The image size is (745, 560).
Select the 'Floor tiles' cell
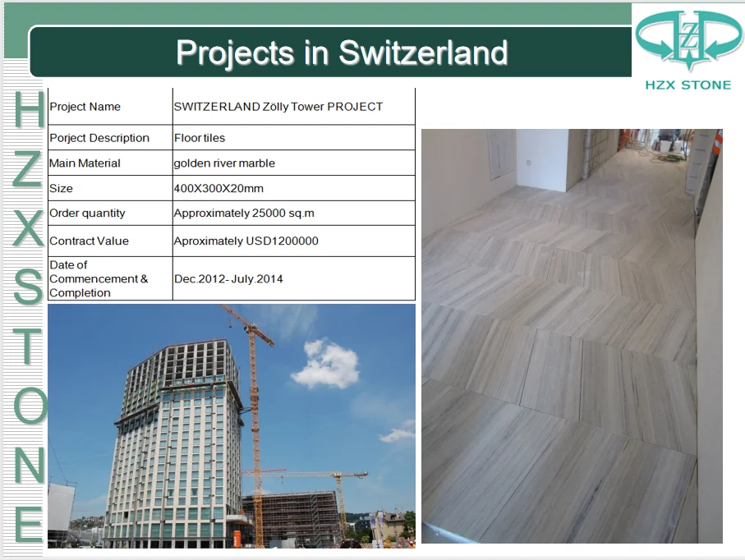pos(294,138)
